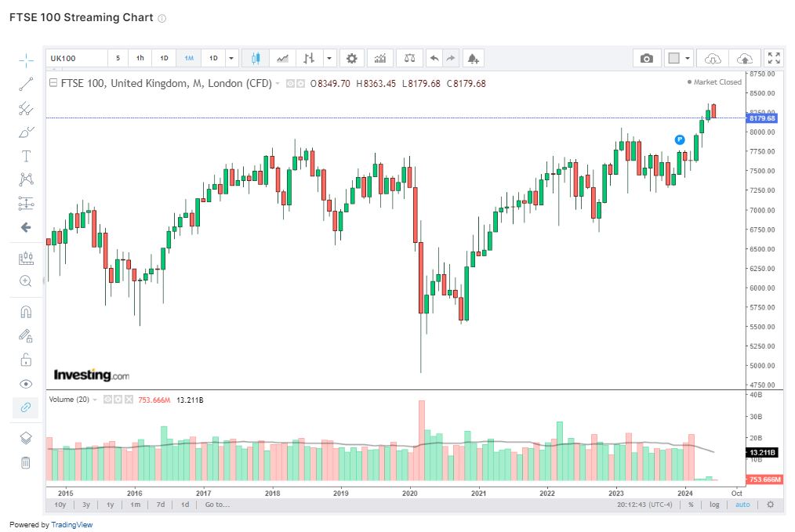Click the UK100 symbol input field

point(75,58)
